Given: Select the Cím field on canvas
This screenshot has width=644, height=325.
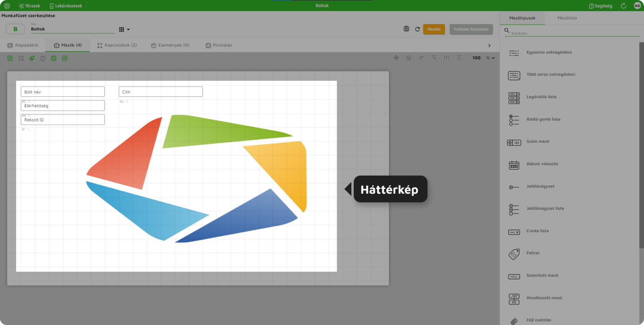Looking at the screenshot, I should [161, 92].
